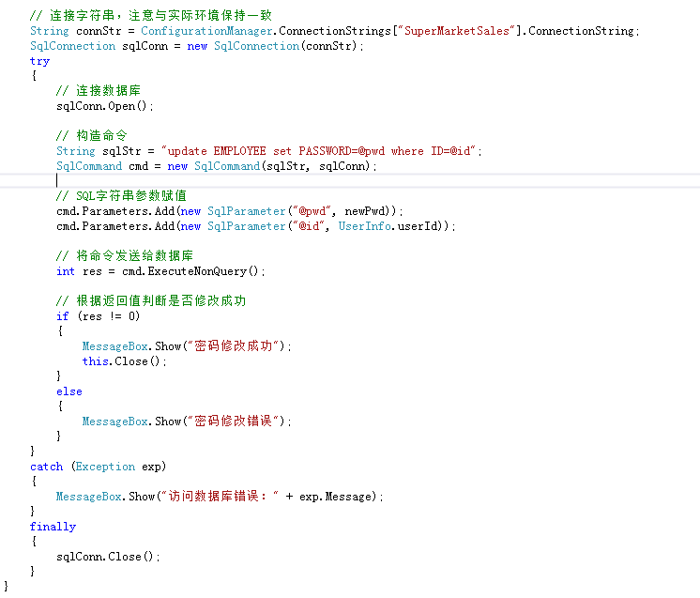Click the 'finally' keyword
This screenshot has width=700, height=598.
[53, 527]
